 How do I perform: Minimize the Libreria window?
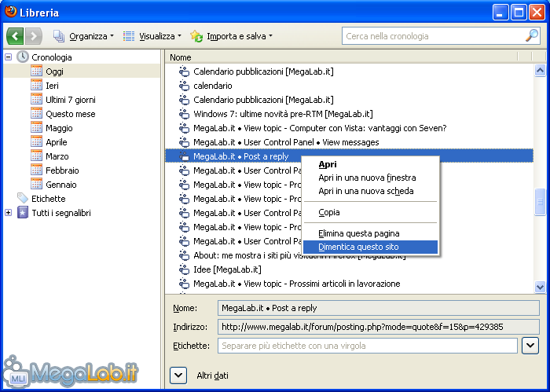pyautogui.click(x=500, y=13)
